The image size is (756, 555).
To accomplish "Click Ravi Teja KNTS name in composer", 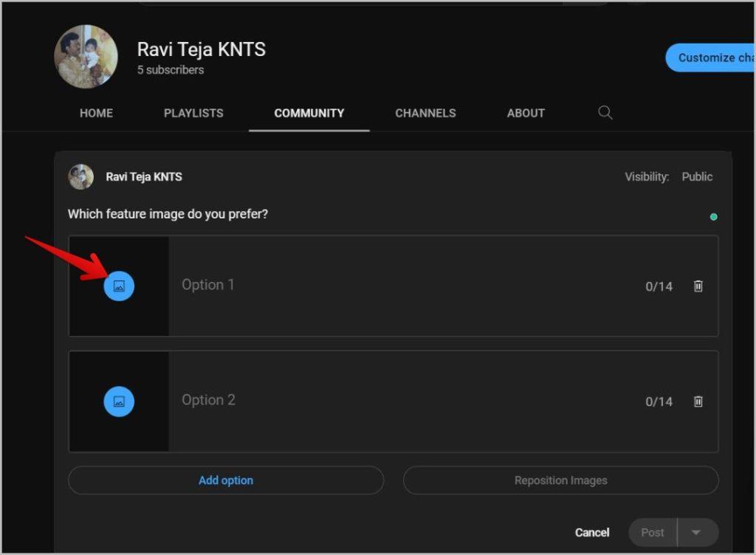I will pyautogui.click(x=144, y=177).
